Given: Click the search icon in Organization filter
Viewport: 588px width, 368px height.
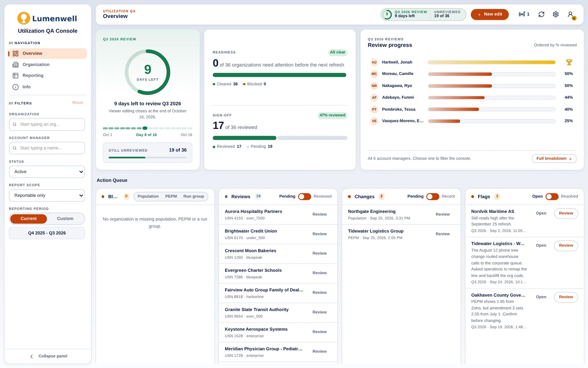Looking at the screenshot, I should tap(15, 124).
